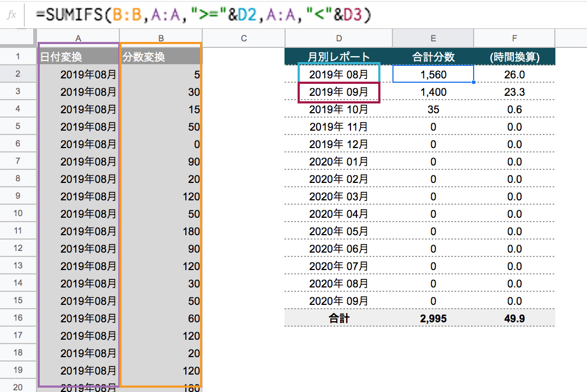Select cell E3 showing 1,400
587x392 pixels.
433,92
